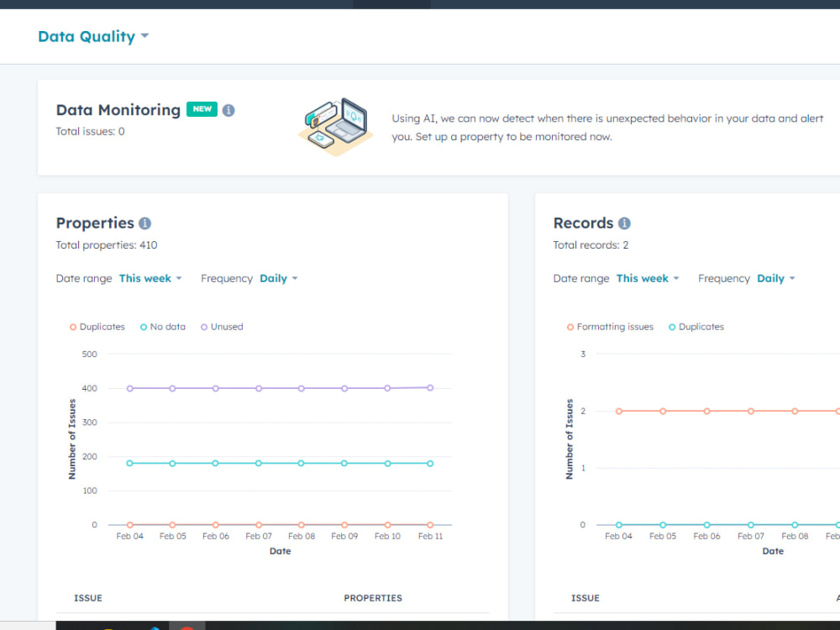This screenshot has height=630, width=840.
Task: Hide the Duplicates series in Records chart
Action: 696,326
